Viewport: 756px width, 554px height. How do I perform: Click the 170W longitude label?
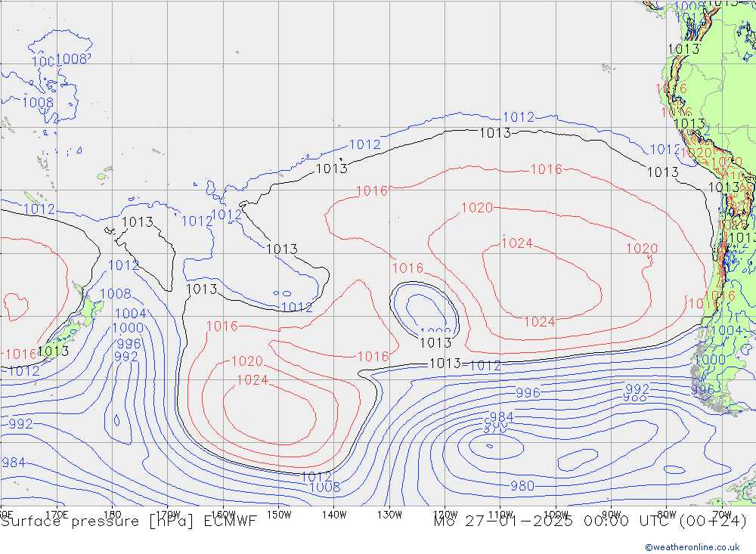[x=168, y=515]
